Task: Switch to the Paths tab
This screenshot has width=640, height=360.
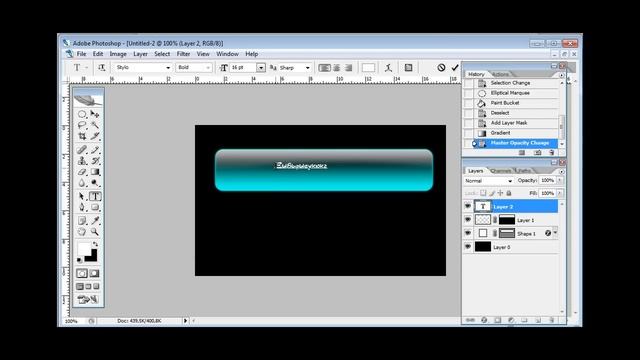Action: (x=524, y=171)
